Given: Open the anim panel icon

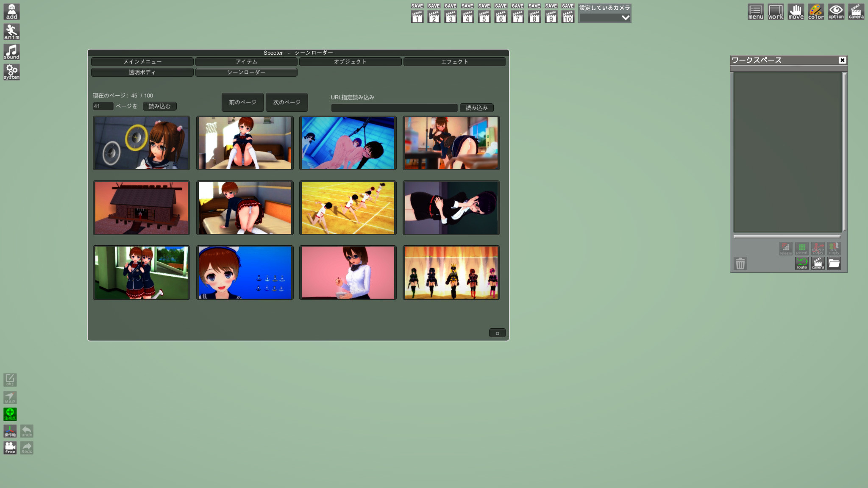Looking at the screenshot, I should 11,32.
